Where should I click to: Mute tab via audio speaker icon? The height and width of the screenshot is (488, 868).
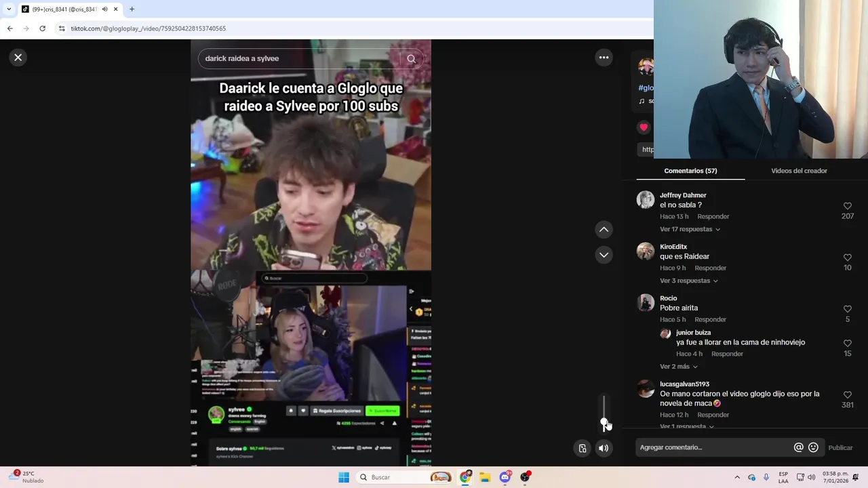tap(105, 9)
